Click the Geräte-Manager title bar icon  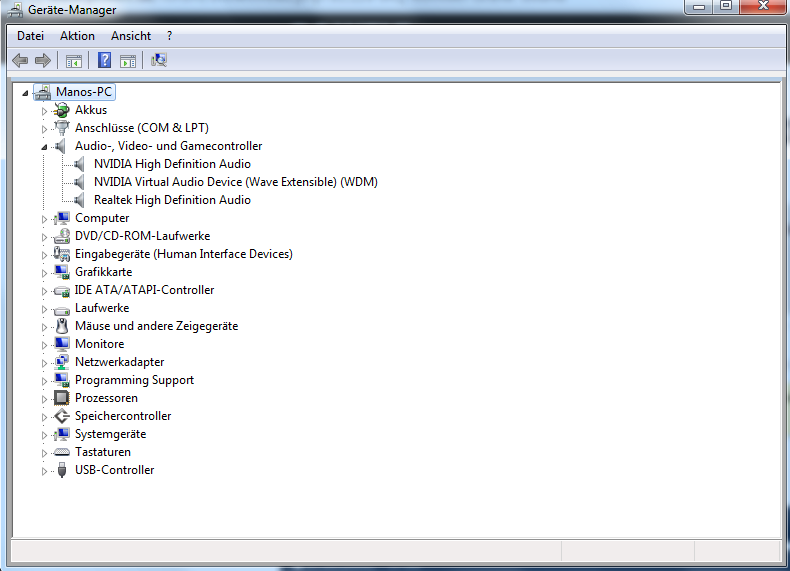point(15,10)
